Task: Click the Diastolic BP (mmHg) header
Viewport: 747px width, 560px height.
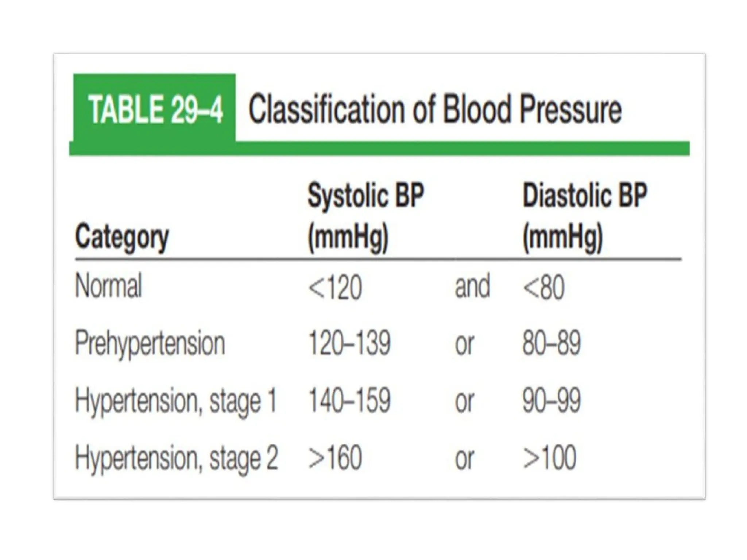Action: pos(585,217)
